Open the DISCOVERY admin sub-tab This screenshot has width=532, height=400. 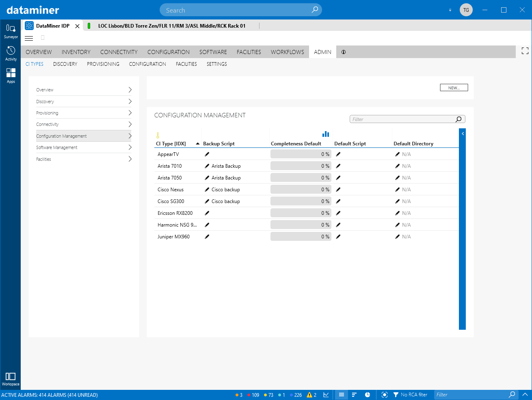65,64
